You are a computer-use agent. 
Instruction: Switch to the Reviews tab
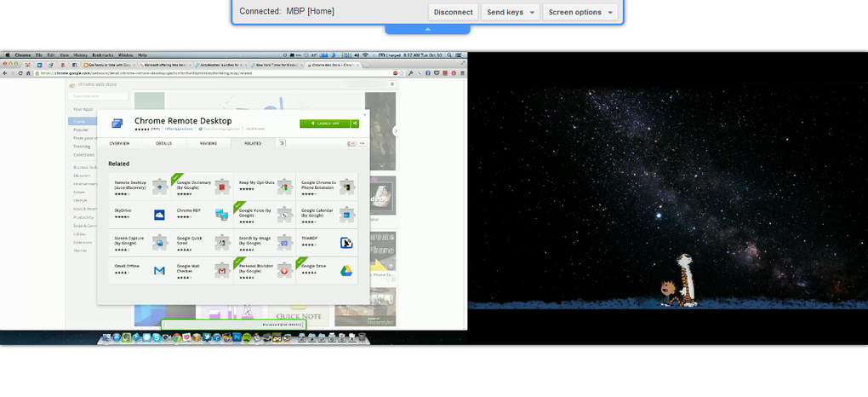point(208,144)
